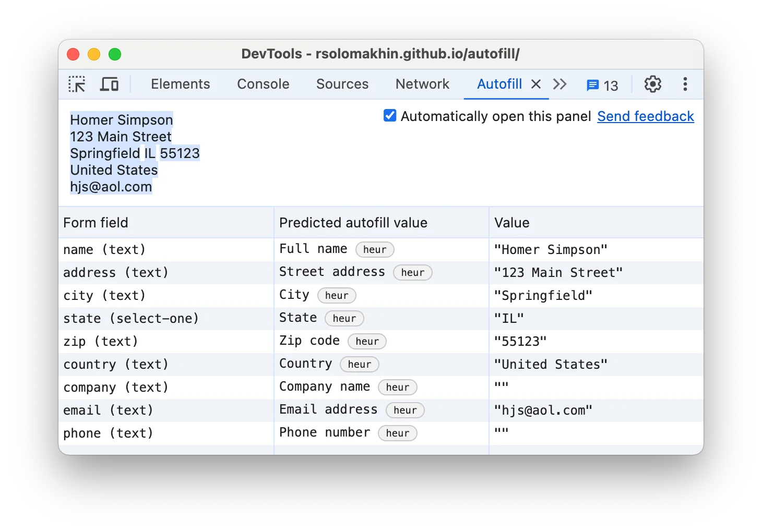
Task: Expand hidden panels with the double-chevron
Action: 559,84
